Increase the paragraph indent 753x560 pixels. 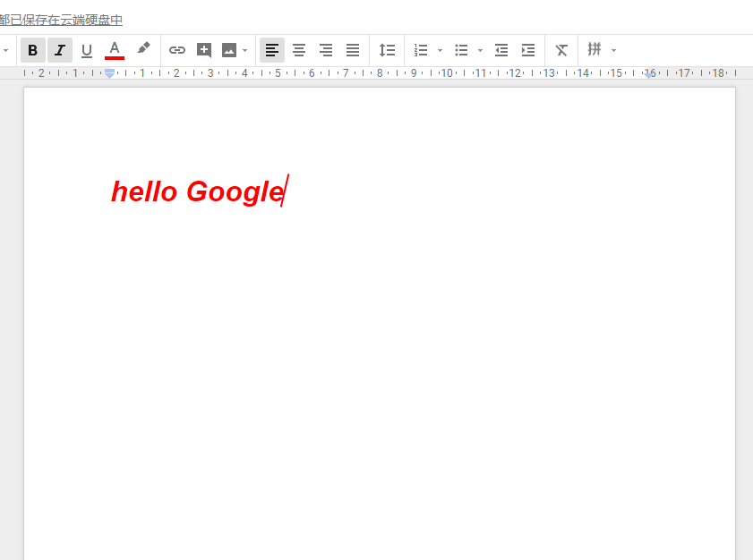(528, 50)
